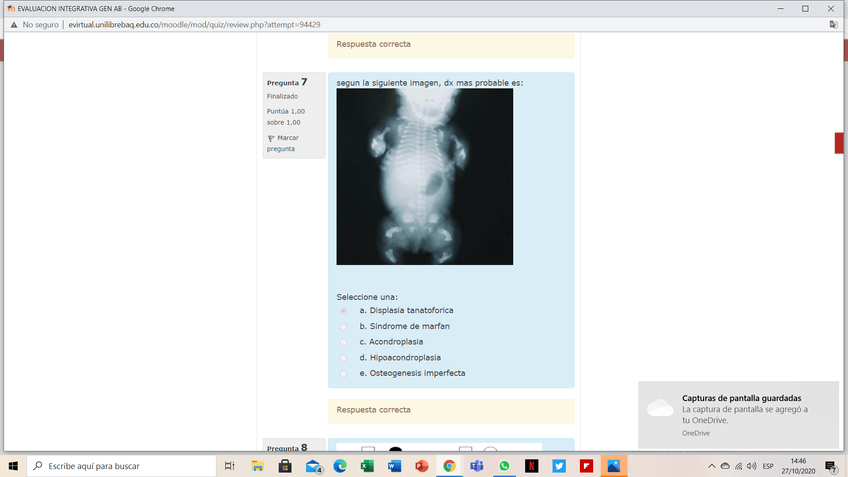Open the Flipboard app in taskbar

586,466
